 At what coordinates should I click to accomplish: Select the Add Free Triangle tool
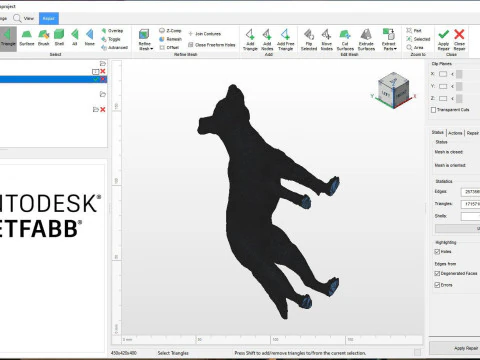pyautogui.click(x=286, y=40)
